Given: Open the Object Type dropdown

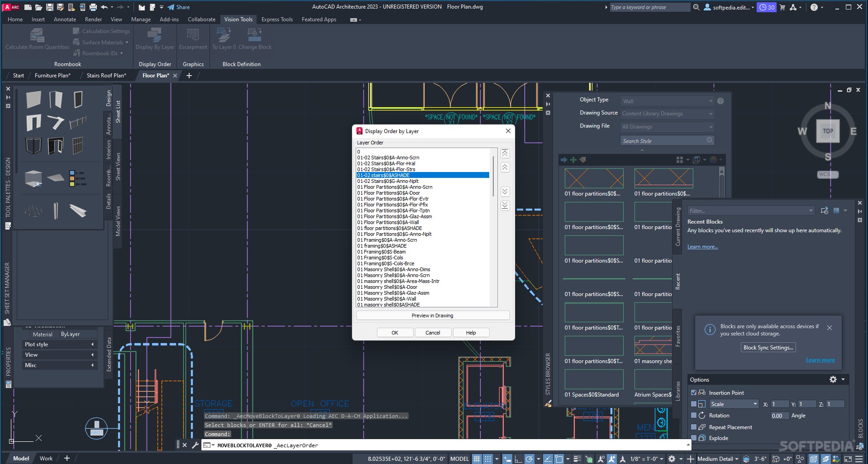Looking at the screenshot, I should pyautogui.click(x=668, y=101).
